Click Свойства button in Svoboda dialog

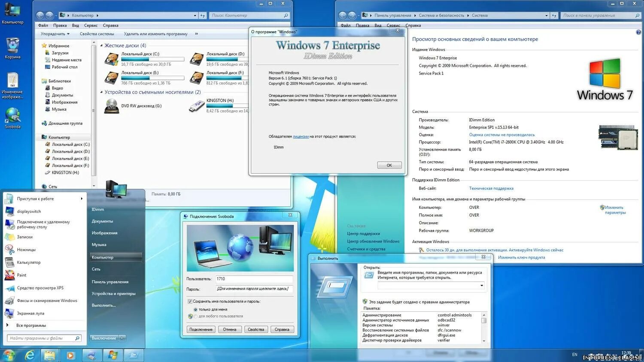(256, 329)
